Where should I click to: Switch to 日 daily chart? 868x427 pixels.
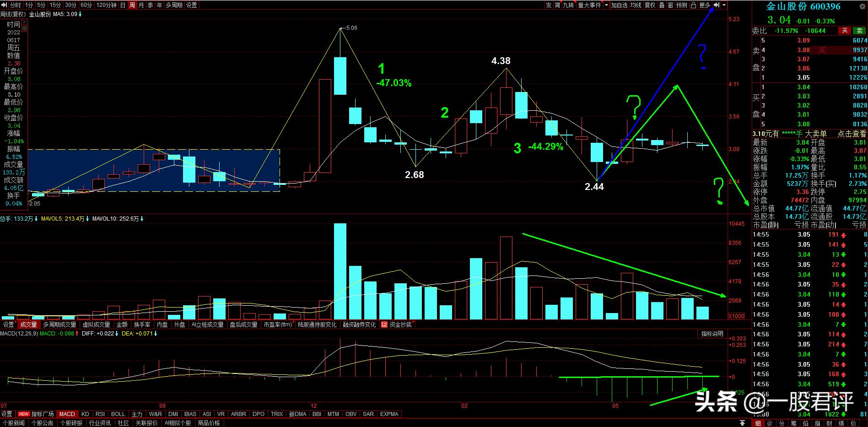123,5
